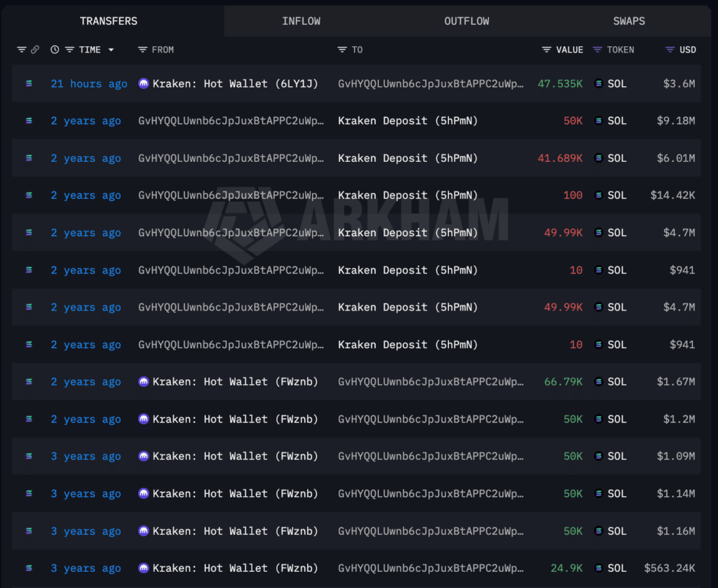Click the $9.18M USD amount
This screenshot has width=718, height=588.
tap(676, 121)
